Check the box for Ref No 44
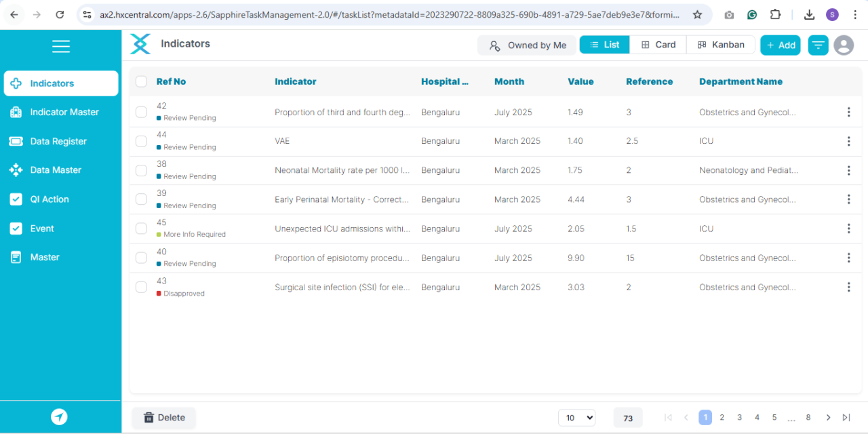The height and width of the screenshot is (434, 868). 141,141
